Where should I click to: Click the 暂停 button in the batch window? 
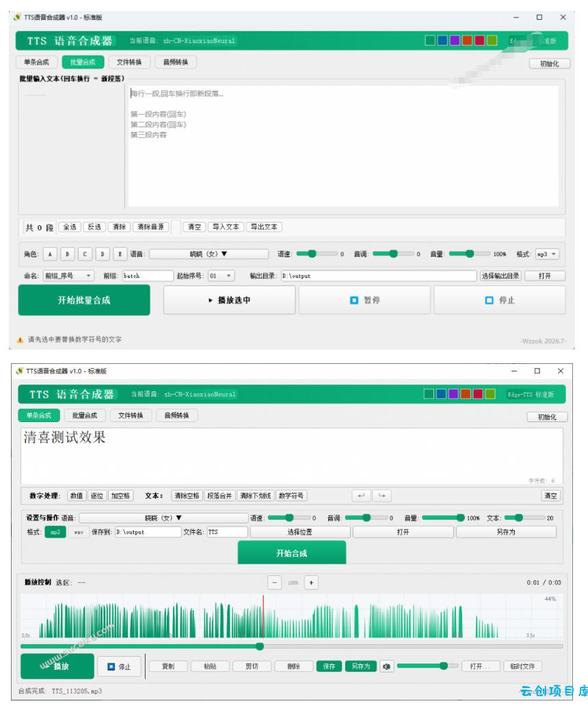(x=364, y=300)
